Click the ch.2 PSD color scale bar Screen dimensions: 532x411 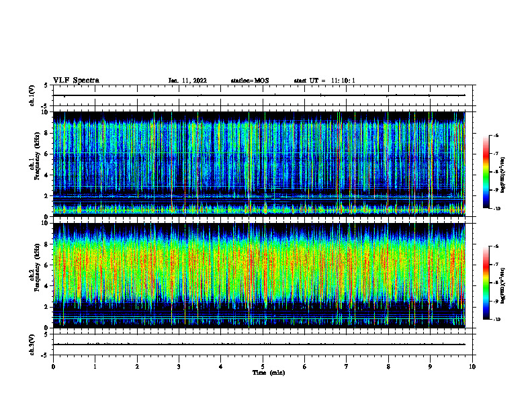click(x=486, y=283)
